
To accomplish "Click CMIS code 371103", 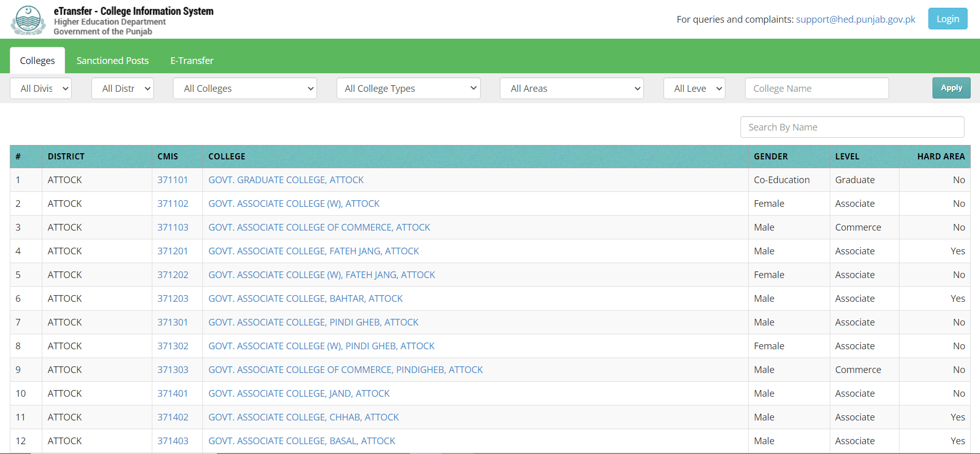I will click(x=173, y=228).
